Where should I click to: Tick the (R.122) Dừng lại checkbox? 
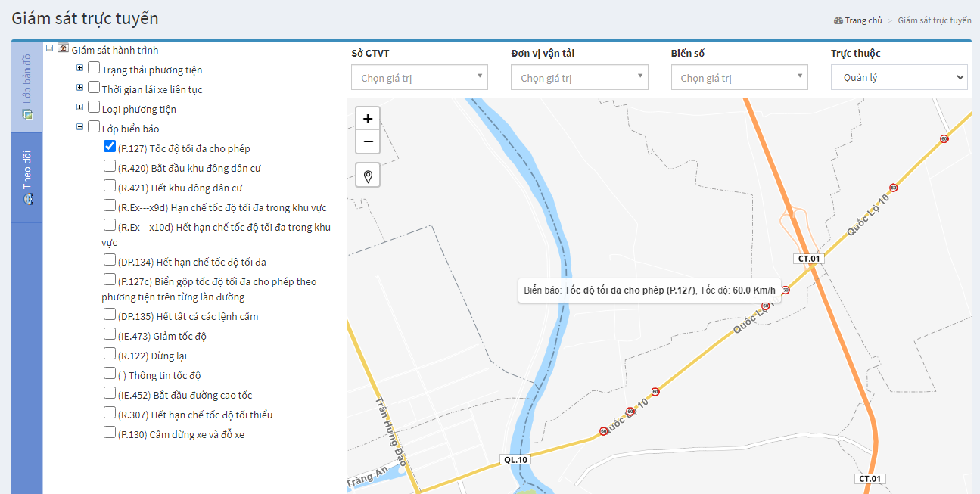[x=110, y=354]
